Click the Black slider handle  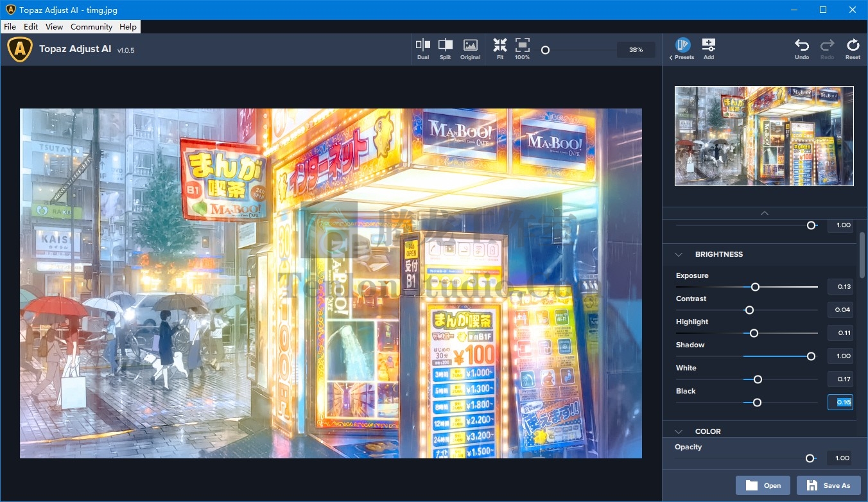click(757, 402)
